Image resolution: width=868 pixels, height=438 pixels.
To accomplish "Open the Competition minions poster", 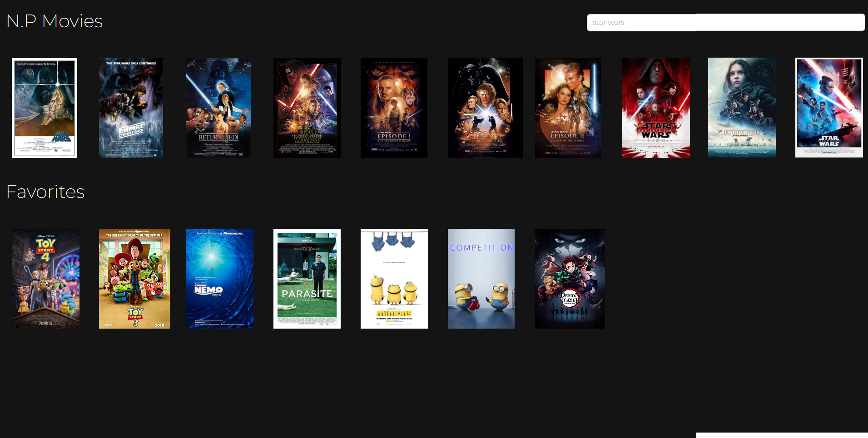I will click(x=481, y=279).
